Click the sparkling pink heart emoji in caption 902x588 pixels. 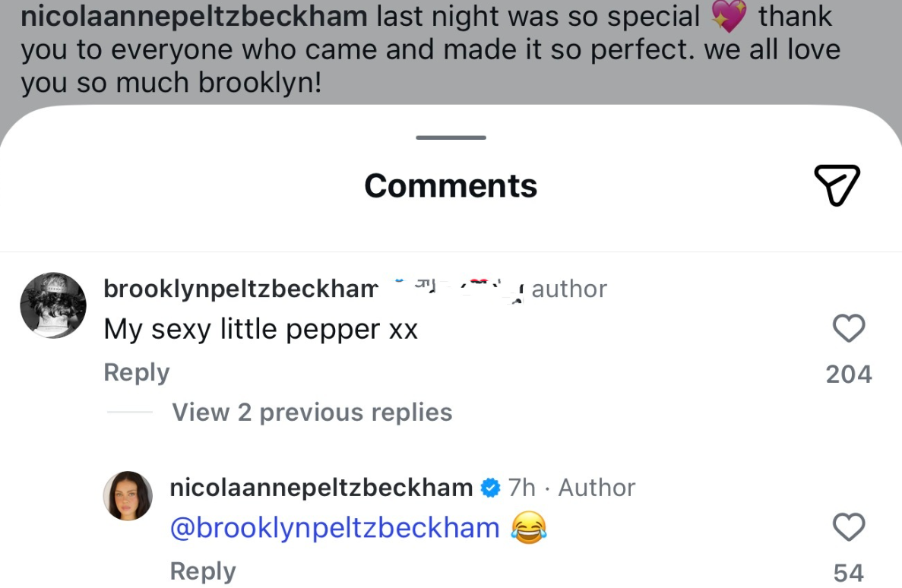pos(729,17)
